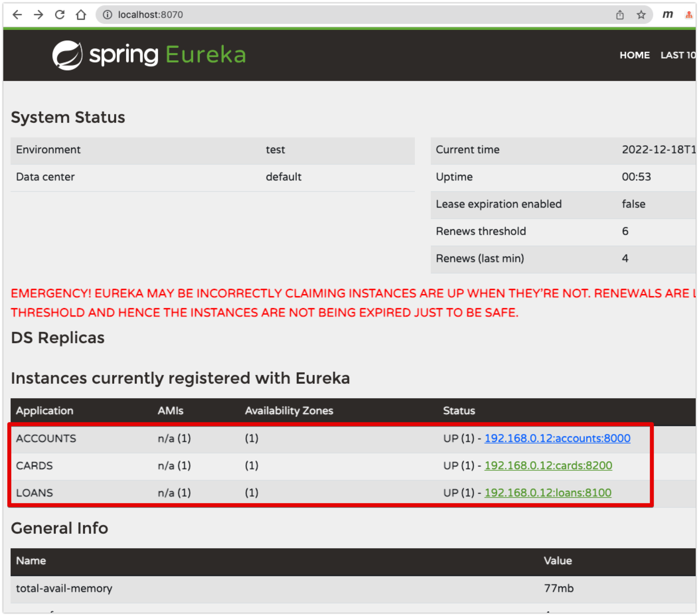699x616 pixels.
Task: Open the 'm' browser extension icon
Action: click(667, 14)
